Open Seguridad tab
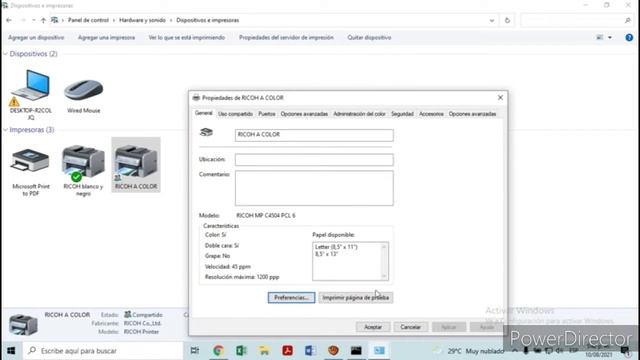 coord(402,114)
